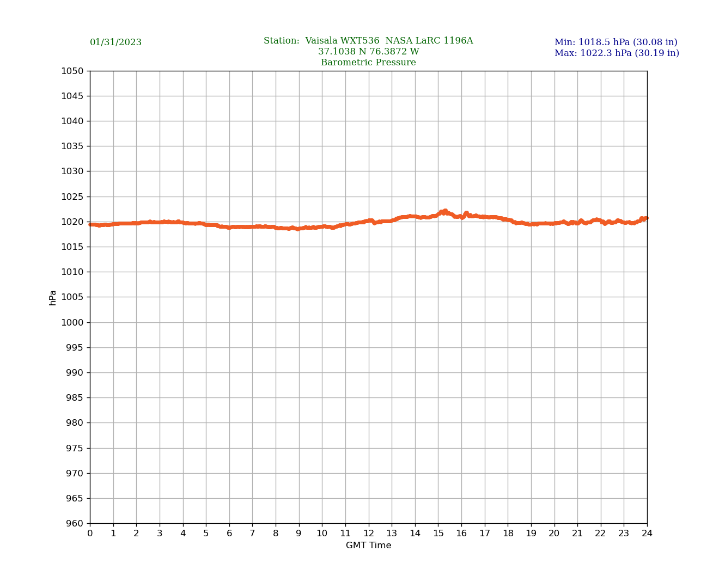This screenshot has width=719, height=588.
Task: Click the Barometric Pressure chart title
Action: point(368,63)
